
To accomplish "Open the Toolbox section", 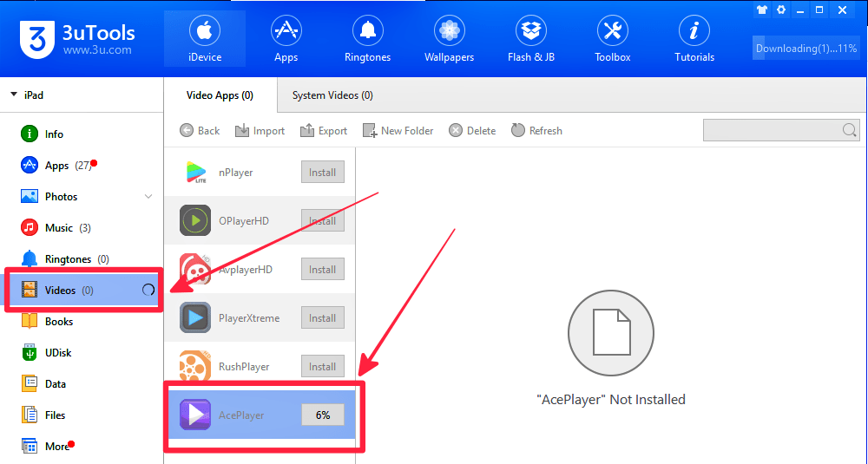I will [x=612, y=39].
